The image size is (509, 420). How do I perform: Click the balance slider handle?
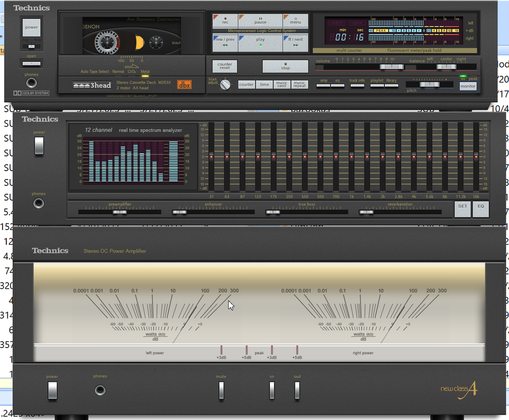click(x=447, y=67)
